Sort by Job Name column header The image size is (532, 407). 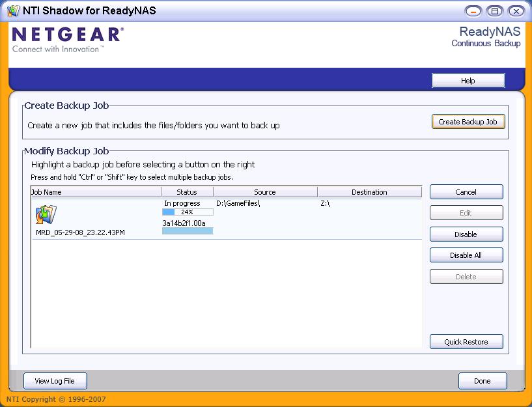pyautogui.click(x=96, y=192)
